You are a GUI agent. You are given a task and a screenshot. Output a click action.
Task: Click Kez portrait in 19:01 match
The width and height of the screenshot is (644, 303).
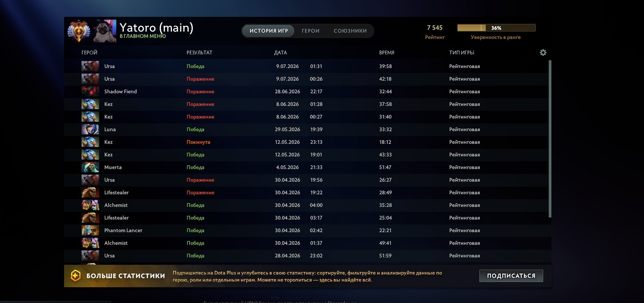tap(90, 155)
